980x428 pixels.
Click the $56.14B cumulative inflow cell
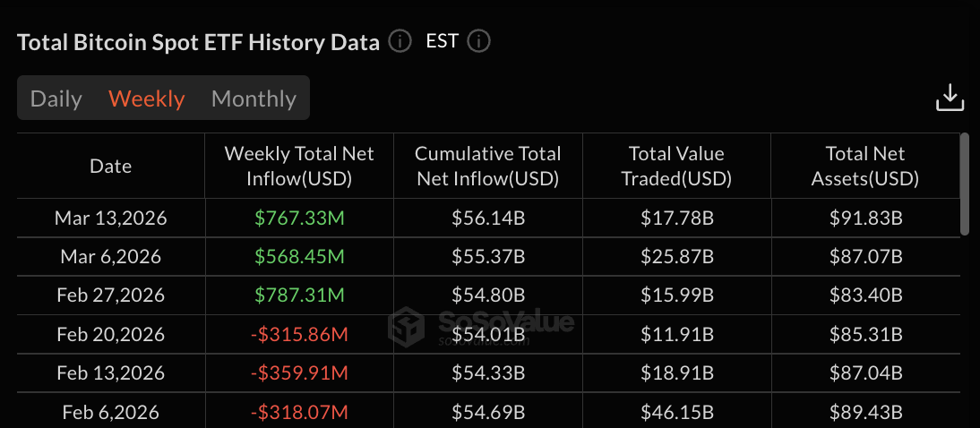(488, 218)
